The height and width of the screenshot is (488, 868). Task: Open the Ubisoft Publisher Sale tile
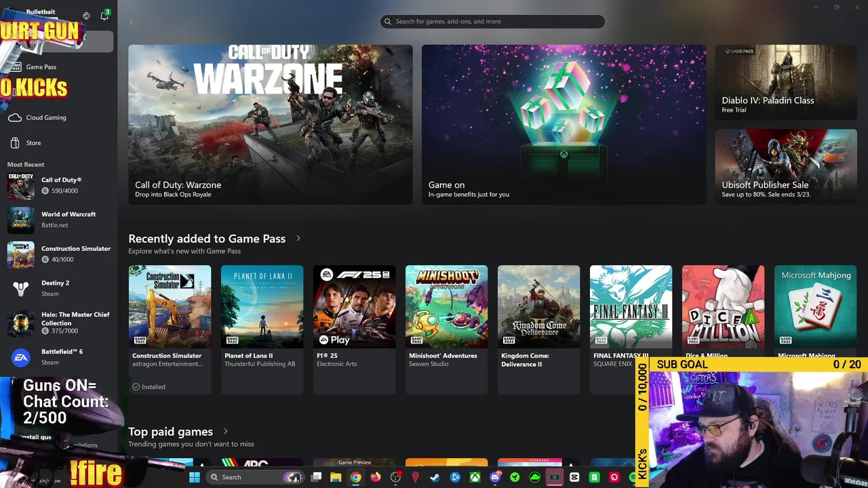pos(786,167)
